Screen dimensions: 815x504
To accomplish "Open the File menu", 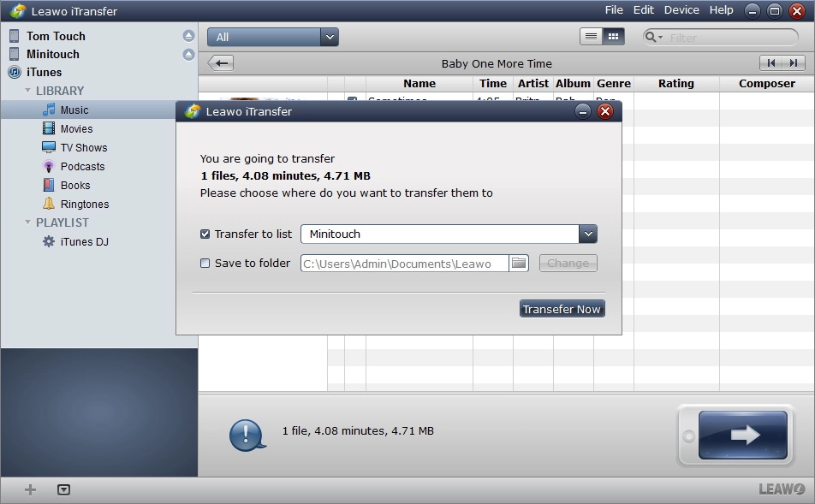I will [614, 10].
